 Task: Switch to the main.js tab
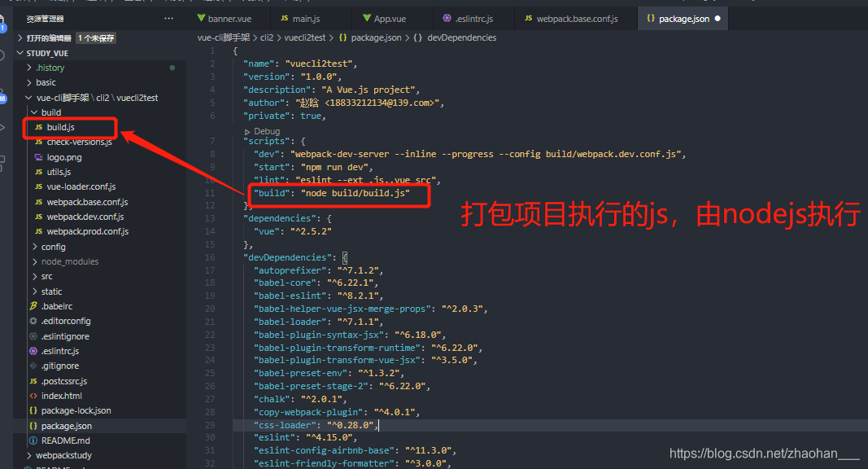point(306,18)
